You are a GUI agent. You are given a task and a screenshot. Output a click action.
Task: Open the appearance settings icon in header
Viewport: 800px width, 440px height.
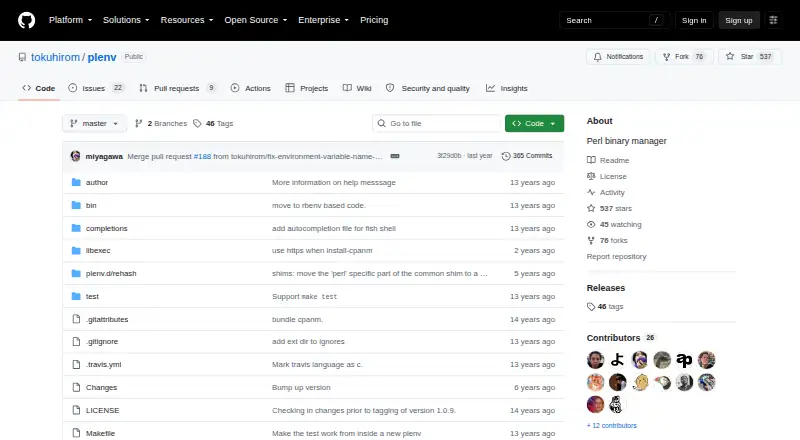[773, 20]
